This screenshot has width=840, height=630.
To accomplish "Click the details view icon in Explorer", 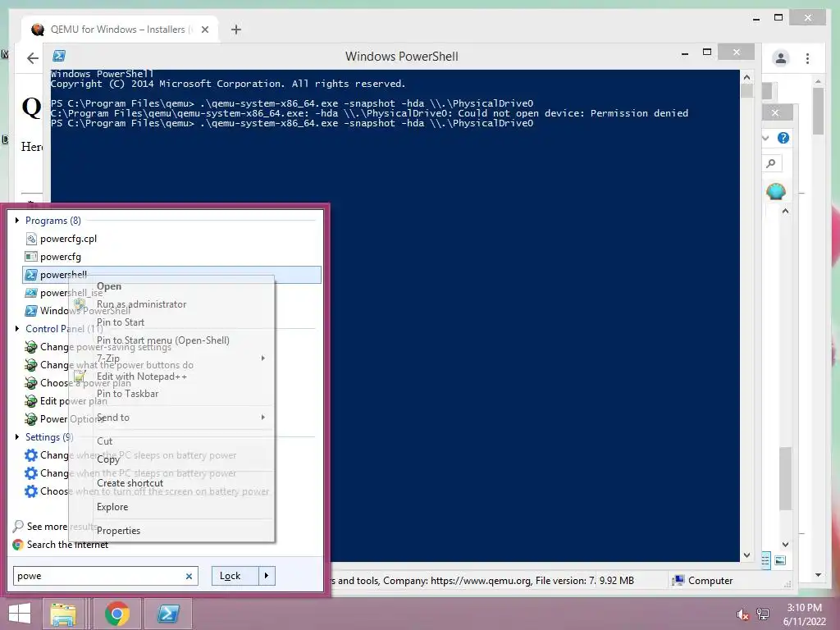I will tap(765, 560).
